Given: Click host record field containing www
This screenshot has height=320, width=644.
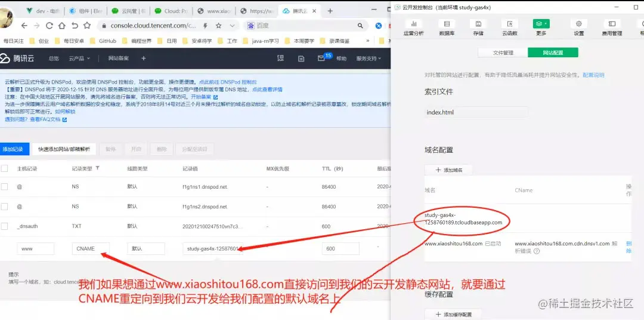Looking at the screenshot, I should coord(36,248).
